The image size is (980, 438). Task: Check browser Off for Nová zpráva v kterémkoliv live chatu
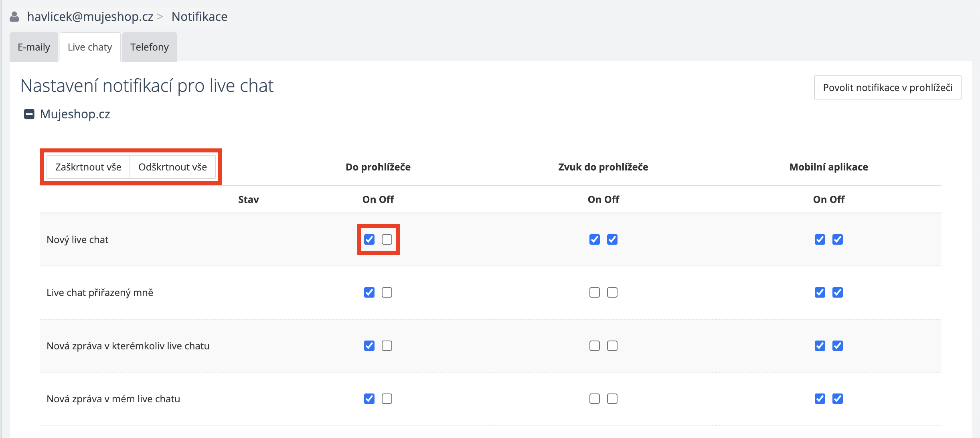(387, 346)
